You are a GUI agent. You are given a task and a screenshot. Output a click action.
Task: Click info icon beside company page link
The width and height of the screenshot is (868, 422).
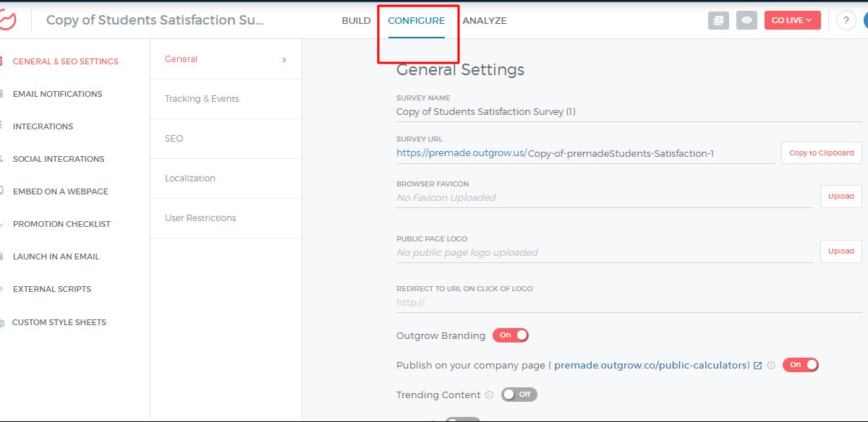tap(771, 366)
